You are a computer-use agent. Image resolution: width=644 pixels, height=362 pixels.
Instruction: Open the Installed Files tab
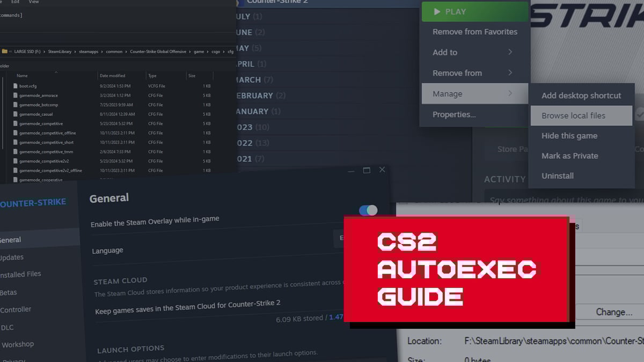20,274
